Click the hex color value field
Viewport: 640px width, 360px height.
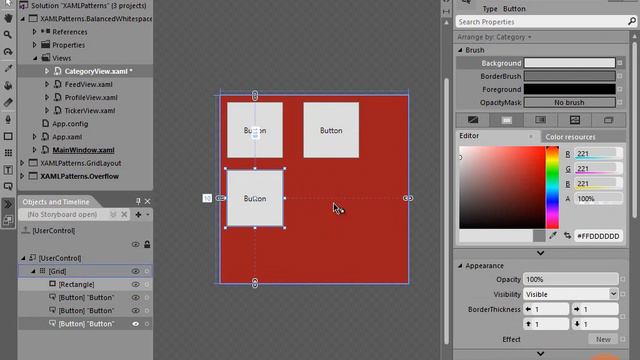pyautogui.click(x=598, y=236)
